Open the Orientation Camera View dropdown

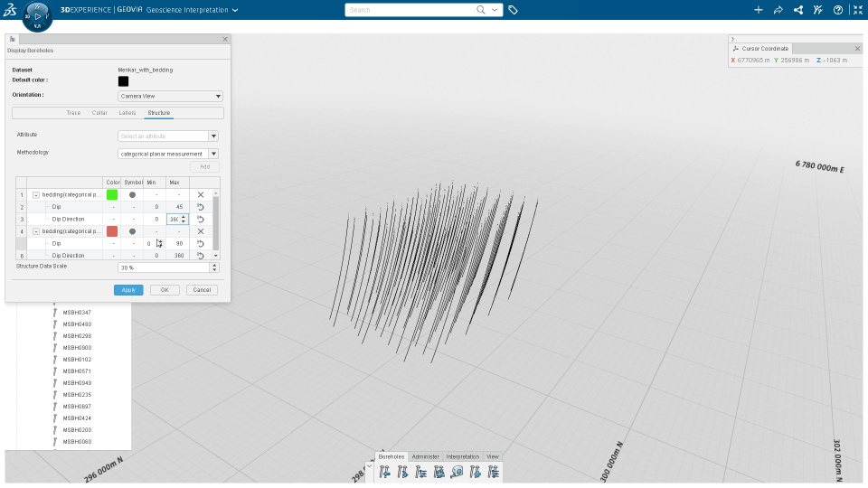170,97
